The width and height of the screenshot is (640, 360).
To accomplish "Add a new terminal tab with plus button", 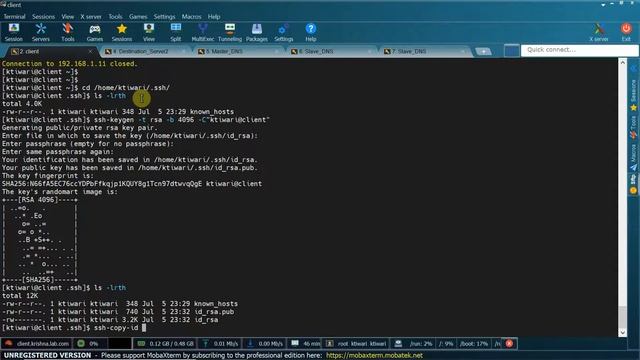I will coord(484,51).
